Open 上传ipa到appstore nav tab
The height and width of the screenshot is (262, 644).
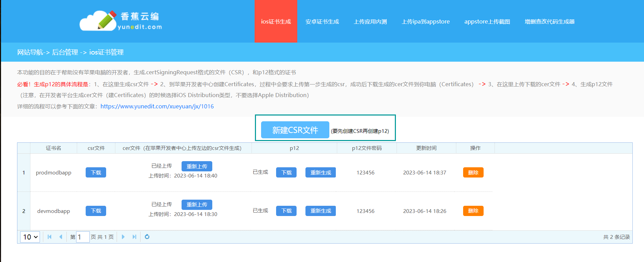coord(426,21)
